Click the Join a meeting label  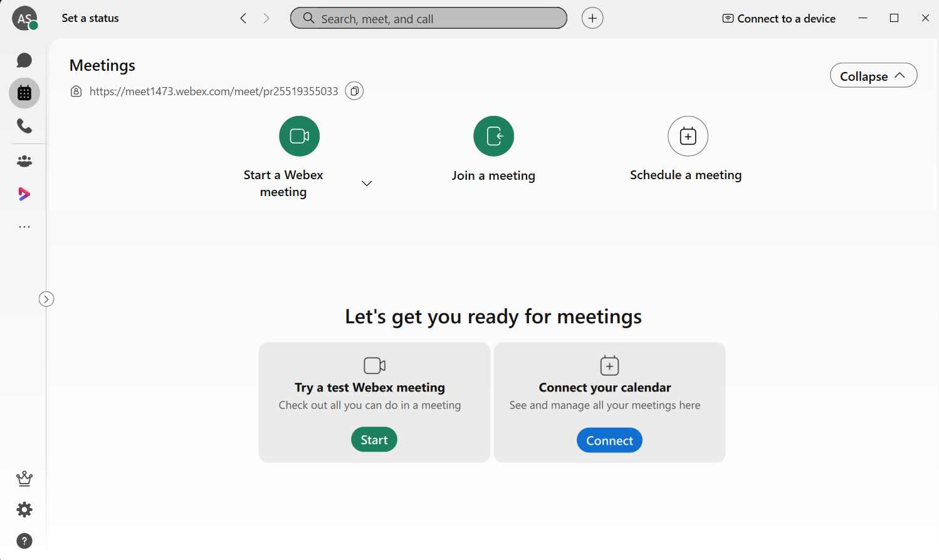(x=493, y=176)
